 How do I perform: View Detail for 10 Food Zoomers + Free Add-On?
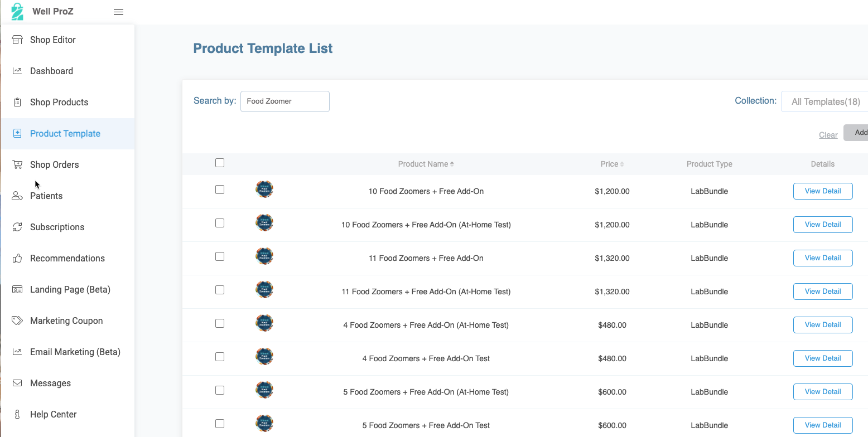pyautogui.click(x=823, y=191)
